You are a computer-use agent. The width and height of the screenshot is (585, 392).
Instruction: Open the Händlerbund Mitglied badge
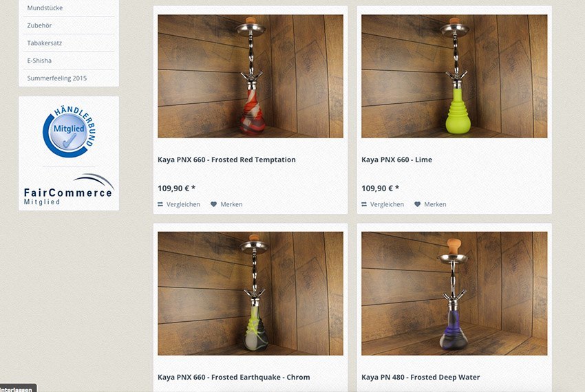coord(69,131)
